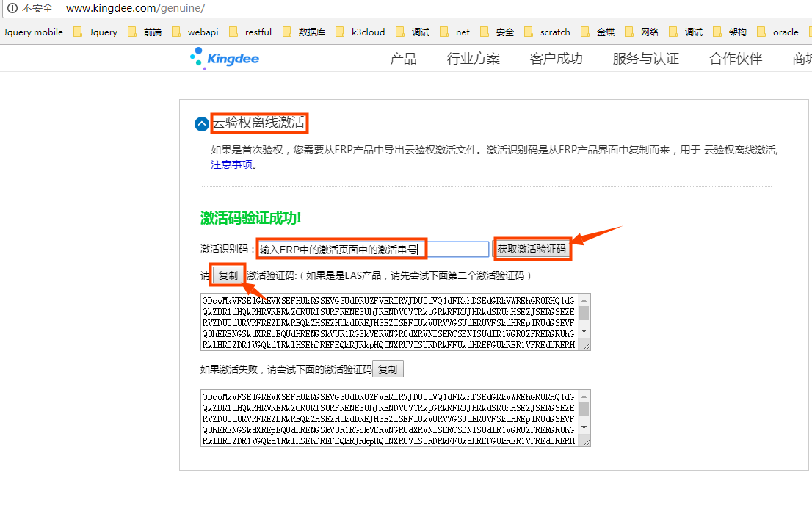Click the first 复制 button

228,275
